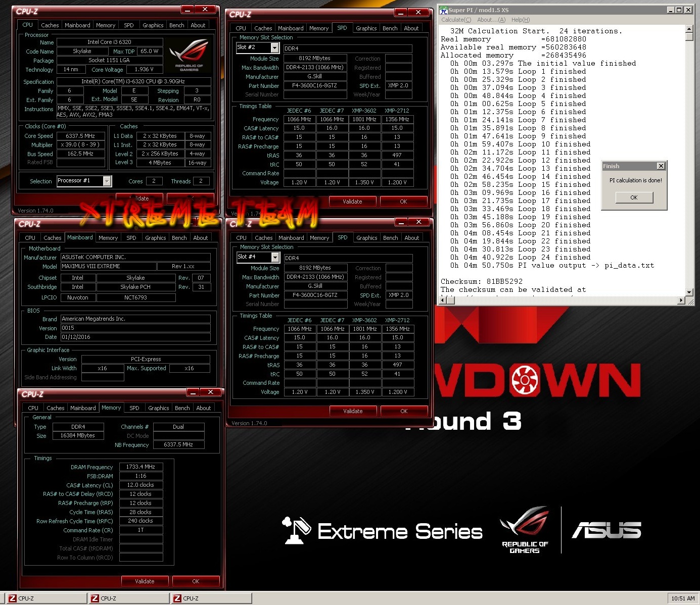The image size is (700, 605).
Task: Click Validate in the Slot #4 CPU-Z window
Action: click(x=353, y=411)
